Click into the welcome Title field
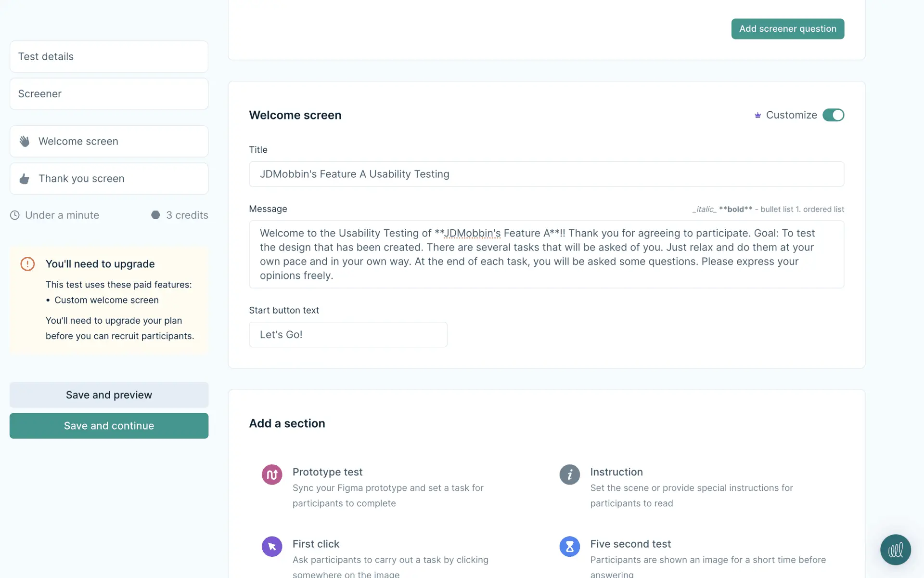 coord(546,174)
